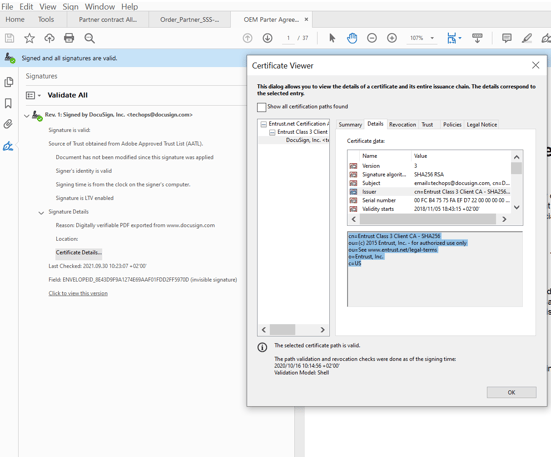Collapse the Signature Details section
Image resolution: width=551 pixels, height=457 pixels.
41,213
